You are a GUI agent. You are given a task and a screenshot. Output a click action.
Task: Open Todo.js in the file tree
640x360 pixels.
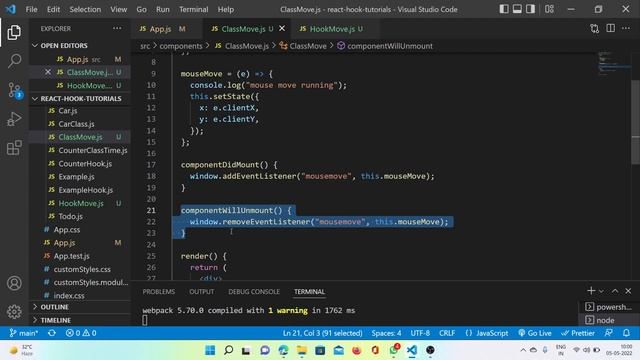tap(71, 216)
